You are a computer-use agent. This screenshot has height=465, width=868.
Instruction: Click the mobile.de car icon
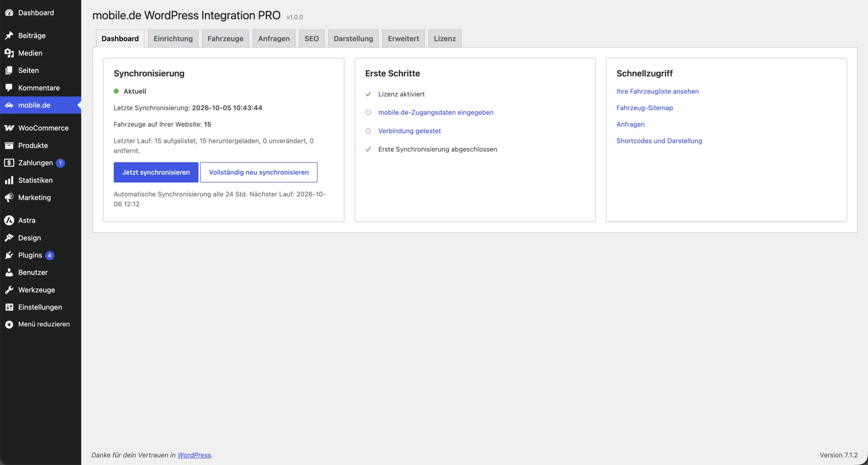point(9,105)
